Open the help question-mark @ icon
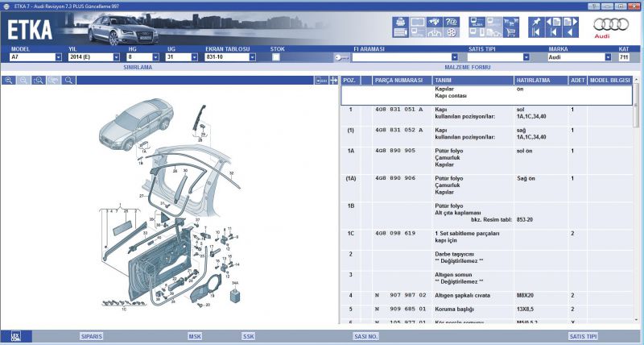Viewport: 644px width, 345px height. point(452,22)
